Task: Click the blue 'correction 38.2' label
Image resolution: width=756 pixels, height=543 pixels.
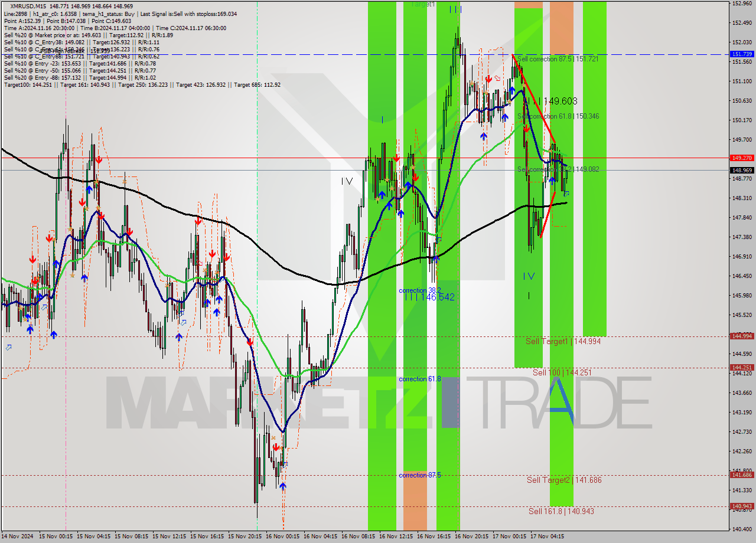Action: (x=419, y=290)
